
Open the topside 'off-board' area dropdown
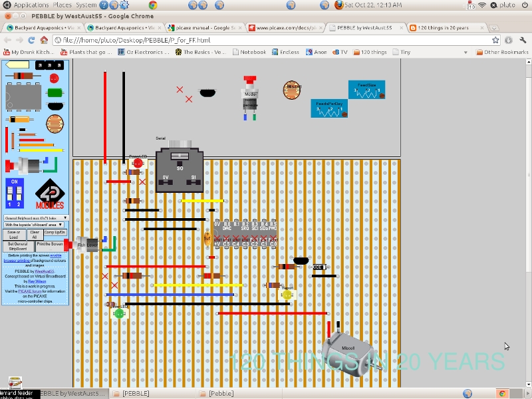click(34, 224)
